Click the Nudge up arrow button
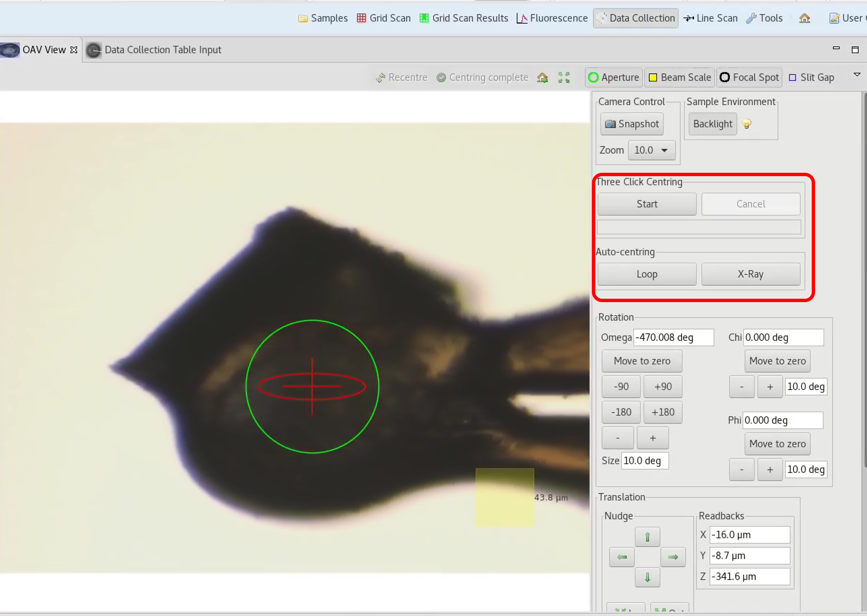The image size is (867, 616). click(646, 537)
